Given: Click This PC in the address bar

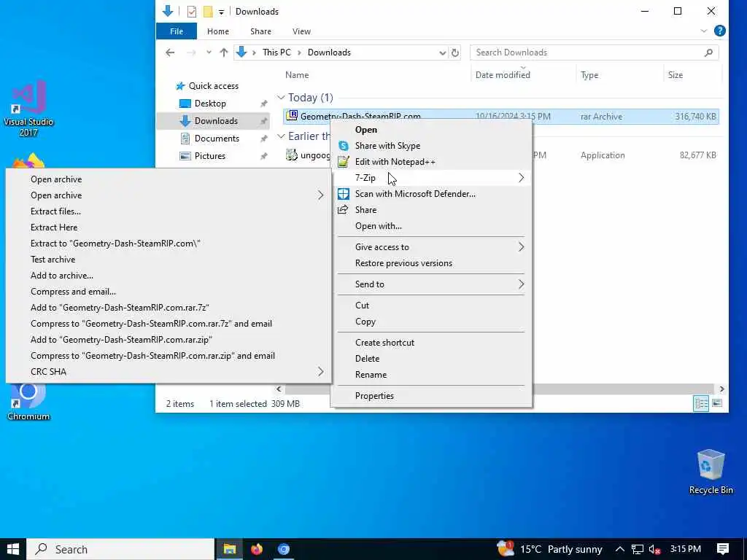Looking at the screenshot, I should point(276,52).
